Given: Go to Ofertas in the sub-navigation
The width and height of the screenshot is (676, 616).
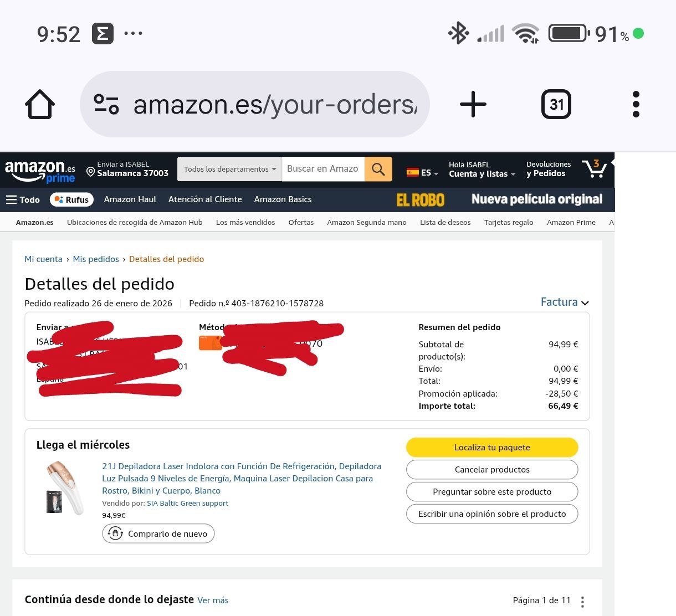Looking at the screenshot, I should pos(301,222).
